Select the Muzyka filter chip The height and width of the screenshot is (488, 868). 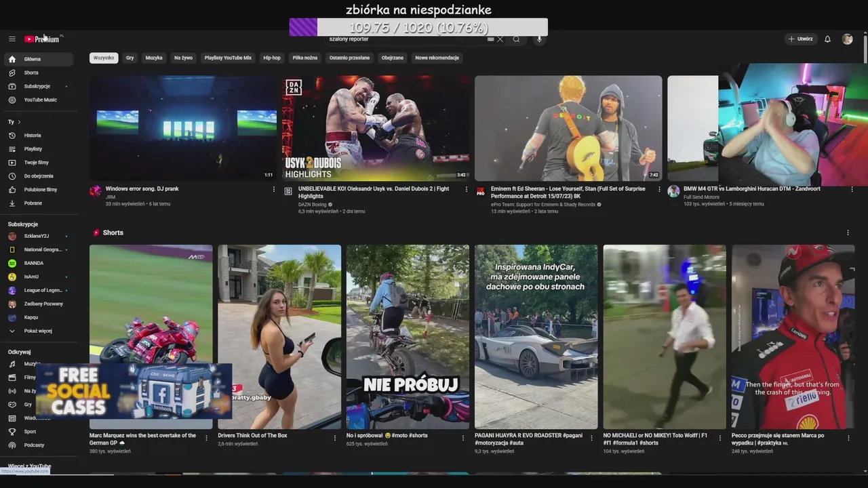coord(154,58)
